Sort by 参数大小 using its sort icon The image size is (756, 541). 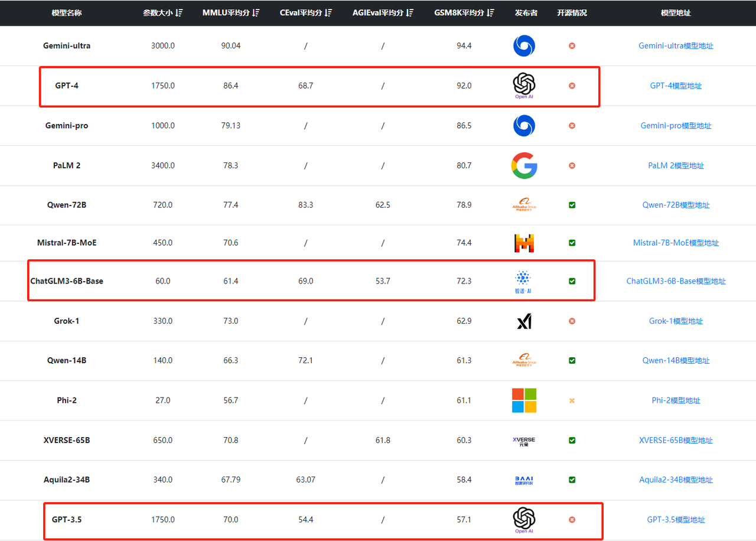[x=180, y=13]
